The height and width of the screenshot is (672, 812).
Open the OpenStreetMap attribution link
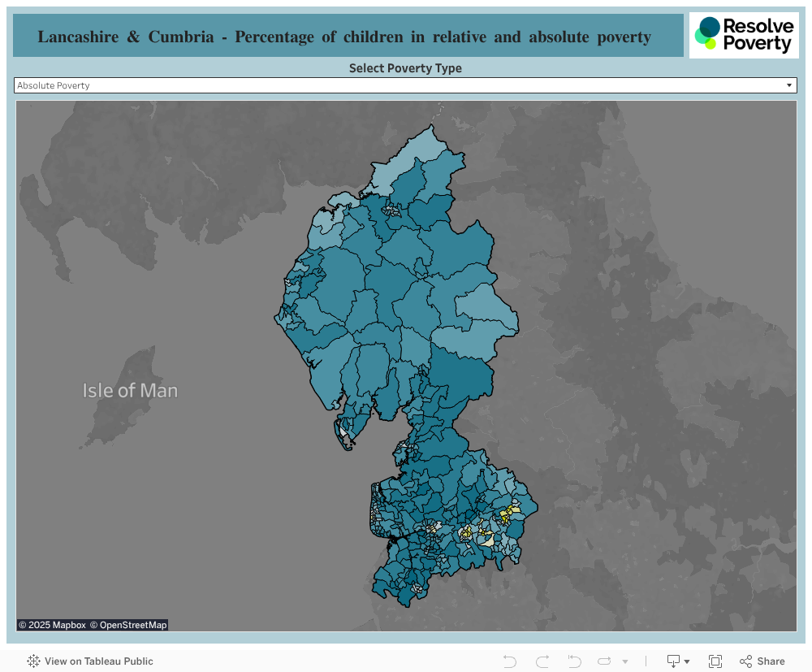[x=128, y=625]
